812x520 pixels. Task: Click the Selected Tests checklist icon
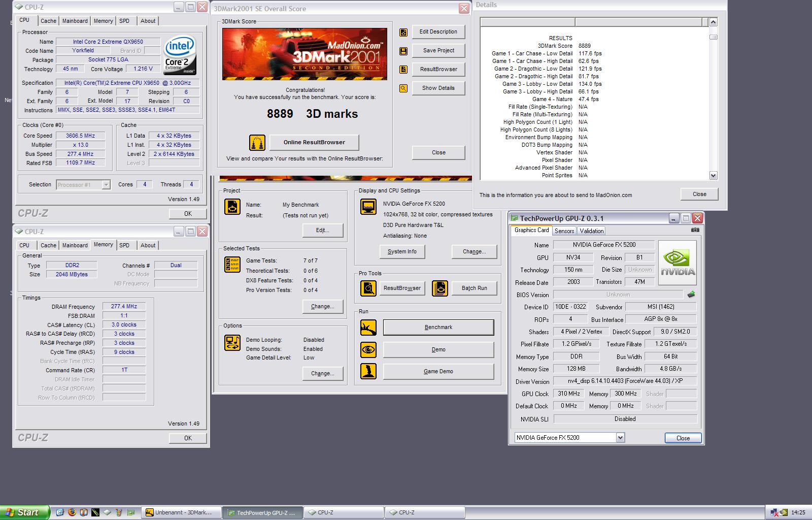232,265
